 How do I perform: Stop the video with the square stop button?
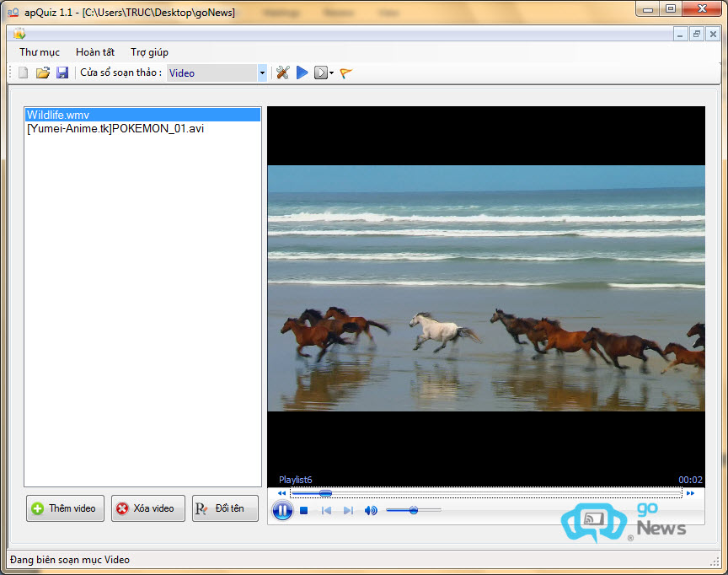coord(304,511)
